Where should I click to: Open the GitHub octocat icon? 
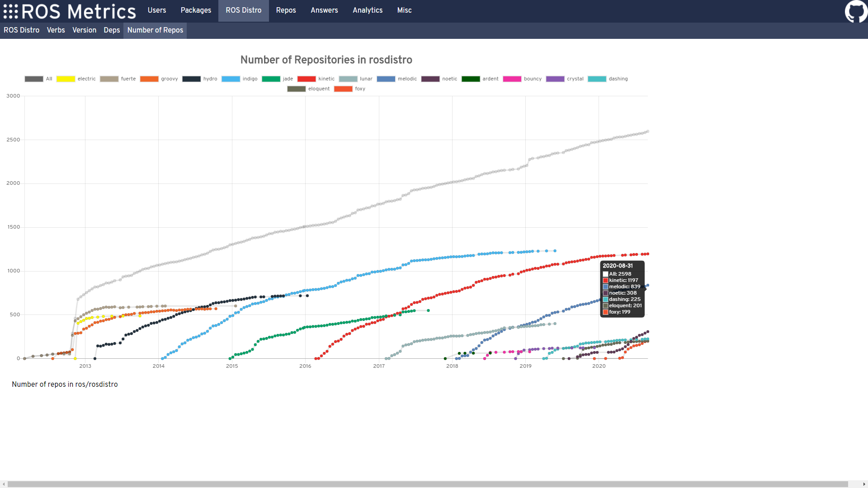click(855, 11)
